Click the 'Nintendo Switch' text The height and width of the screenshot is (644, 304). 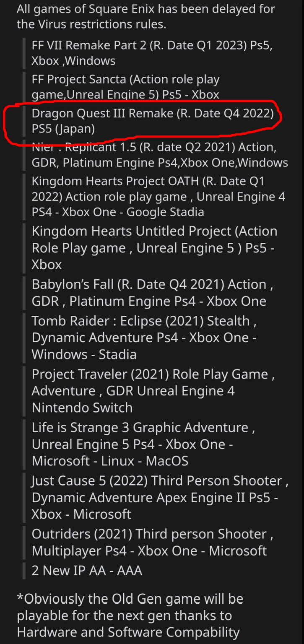[82, 408]
